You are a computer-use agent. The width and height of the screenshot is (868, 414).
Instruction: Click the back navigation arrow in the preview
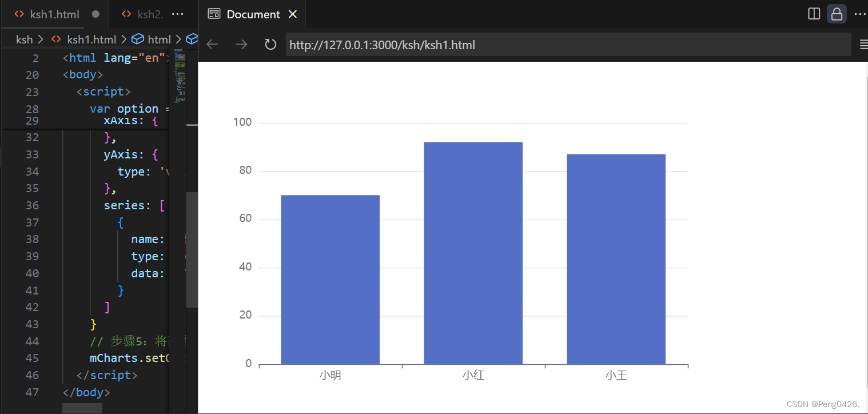click(x=212, y=45)
